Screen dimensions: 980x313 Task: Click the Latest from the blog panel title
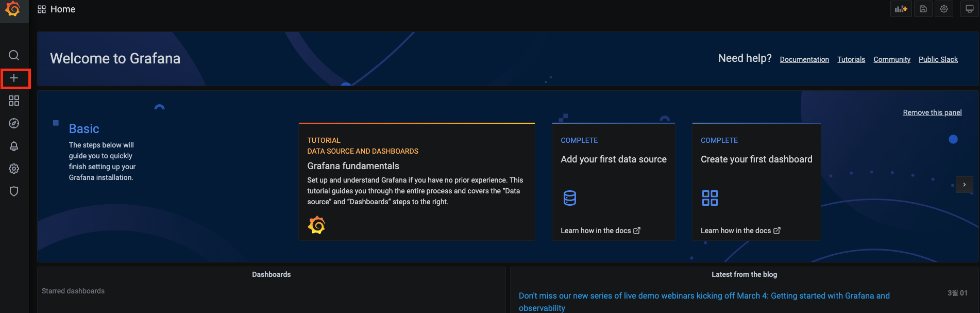(x=744, y=274)
